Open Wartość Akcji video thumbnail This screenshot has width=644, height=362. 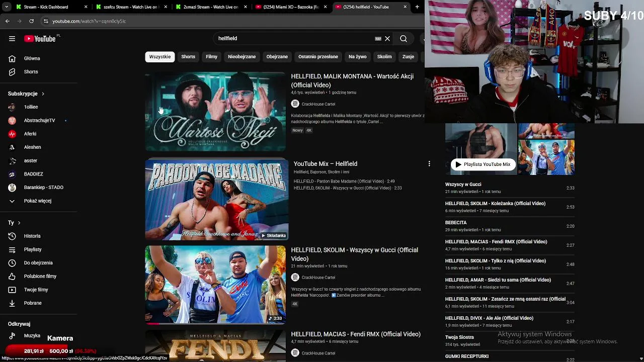tap(215, 112)
